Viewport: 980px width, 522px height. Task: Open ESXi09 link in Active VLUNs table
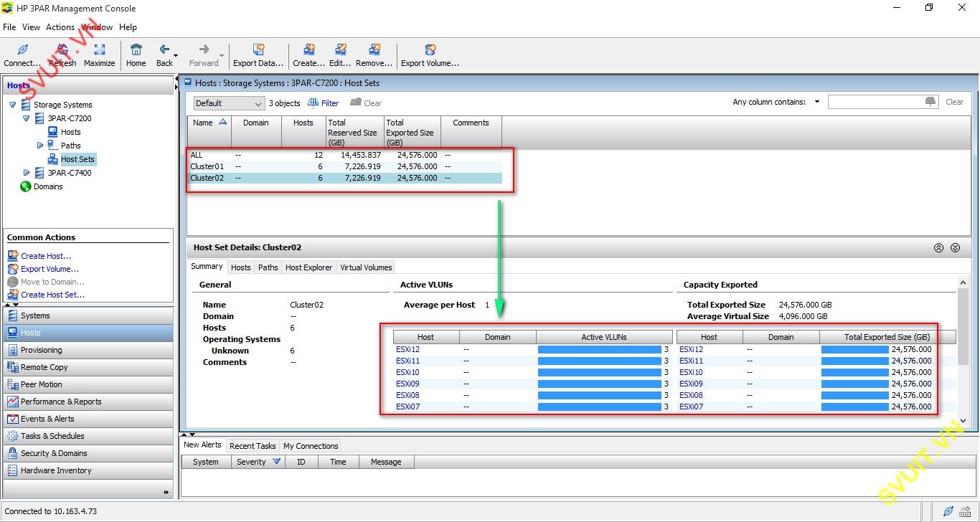coord(407,384)
